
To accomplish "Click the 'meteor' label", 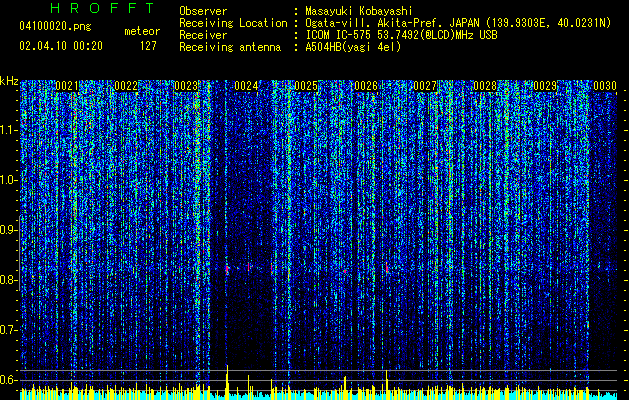I will tap(142, 31).
